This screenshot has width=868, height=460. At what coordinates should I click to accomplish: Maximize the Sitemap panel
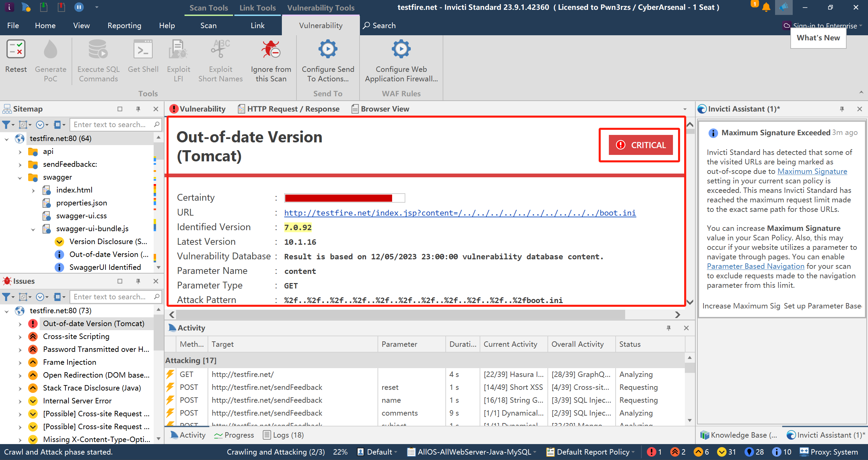120,109
